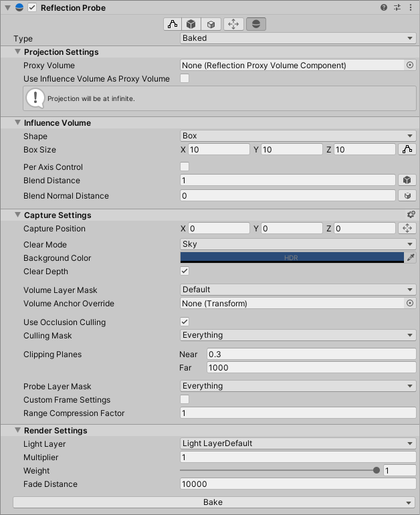Collapse the Influence Volume section
420x515 pixels.
pyautogui.click(x=18, y=122)
